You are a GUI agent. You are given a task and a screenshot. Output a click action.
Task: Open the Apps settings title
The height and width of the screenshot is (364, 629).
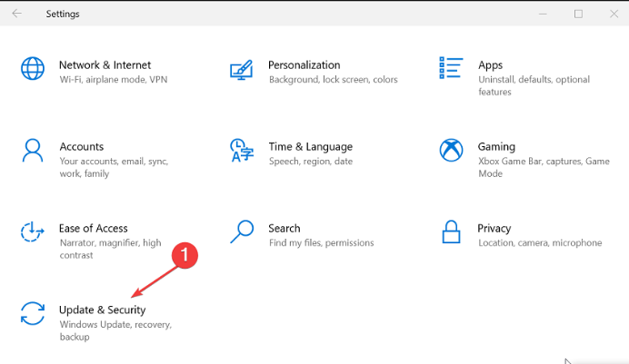pos(490,64)
